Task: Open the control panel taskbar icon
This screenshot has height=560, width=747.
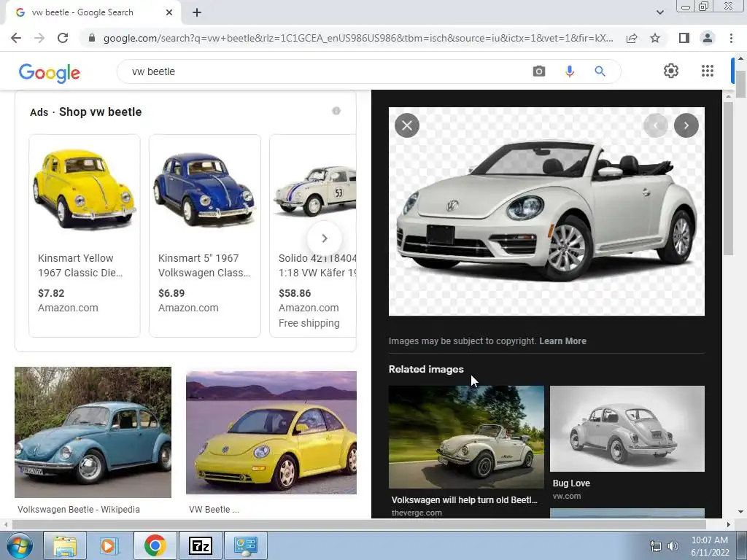Action: click(x=245, y=545)
